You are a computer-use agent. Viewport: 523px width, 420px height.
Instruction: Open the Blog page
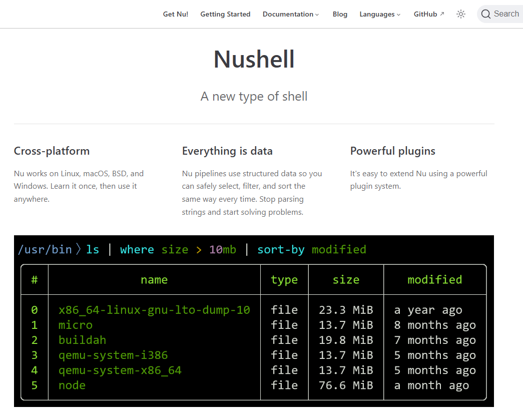click(x=340, y=14)
